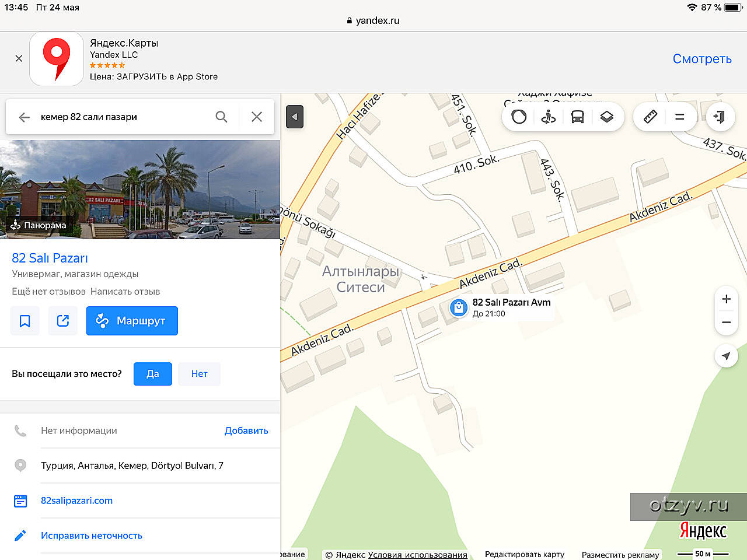
Task: Click the Алтынлары Ситеси map label
Action: tap(361, 279)
